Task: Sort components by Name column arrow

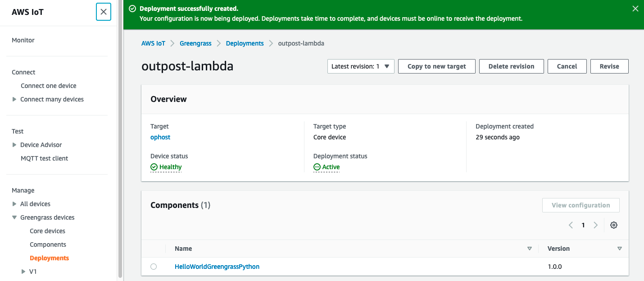Action: click(x=529, y=249)
